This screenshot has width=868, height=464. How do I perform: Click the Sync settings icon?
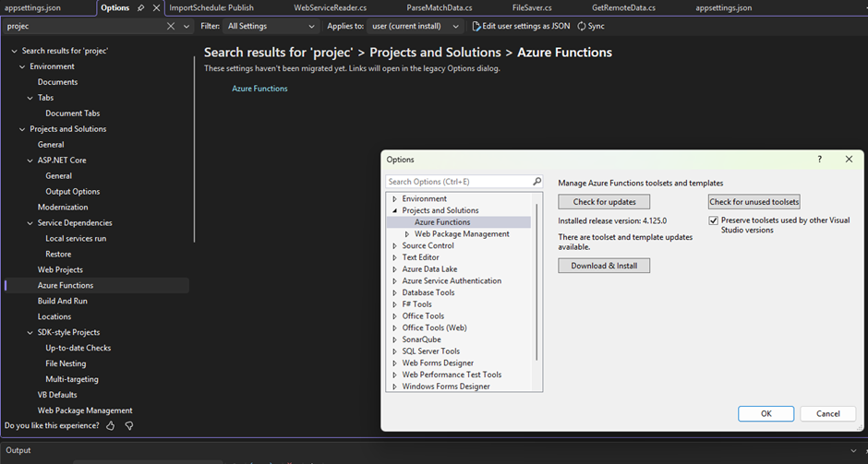[582, 27]
